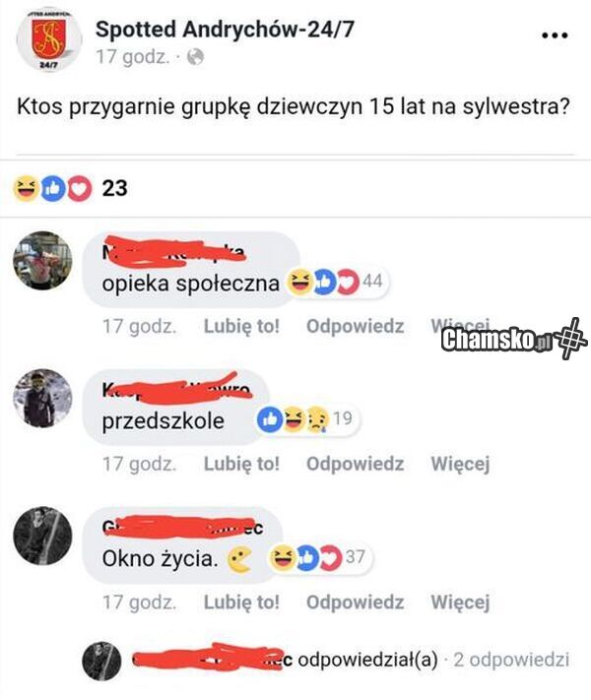Open the three-dot post options menu
Viewport: 591px width, 700px height.
pos(555,35)
